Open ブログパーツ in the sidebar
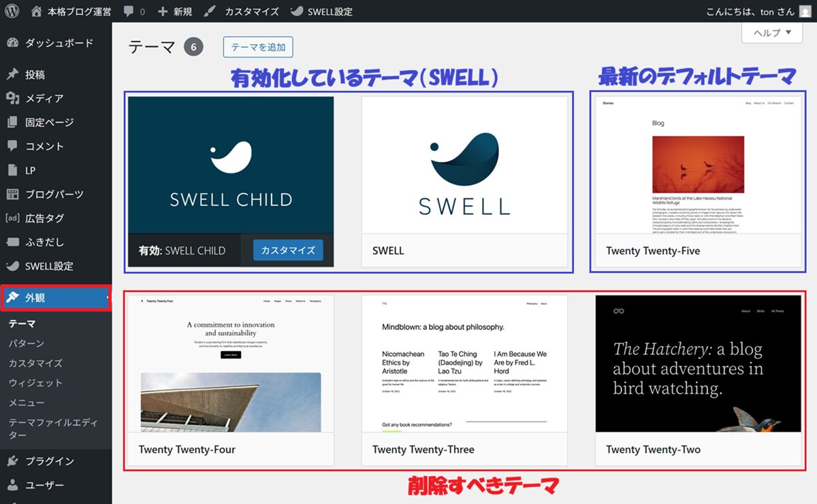This screenshot has width=817, height=504. [54, 195]
